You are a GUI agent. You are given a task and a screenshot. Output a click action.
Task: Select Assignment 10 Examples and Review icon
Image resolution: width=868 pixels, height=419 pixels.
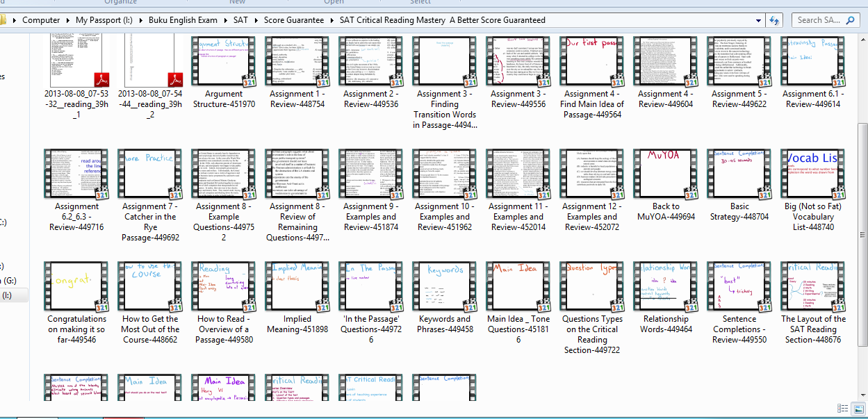(445, 174)
